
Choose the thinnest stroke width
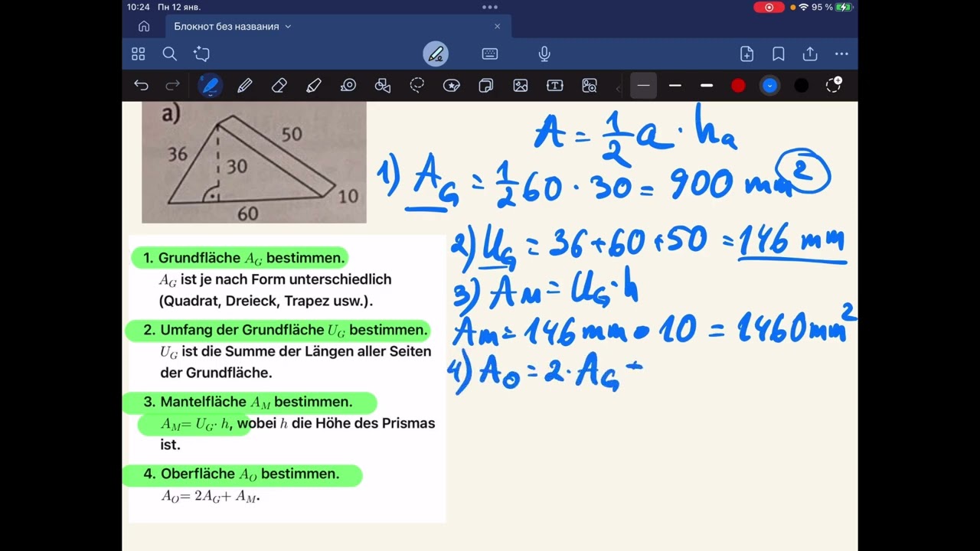coord(644,85)
